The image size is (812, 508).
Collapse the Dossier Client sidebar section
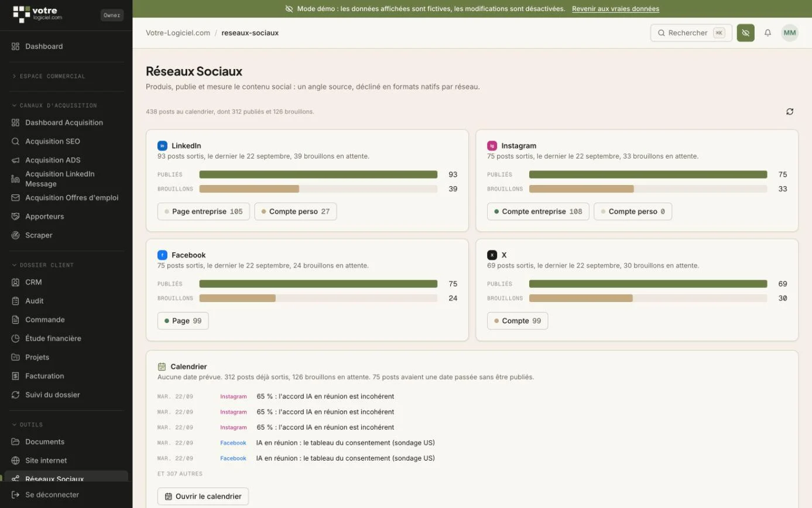coord(43,265)
